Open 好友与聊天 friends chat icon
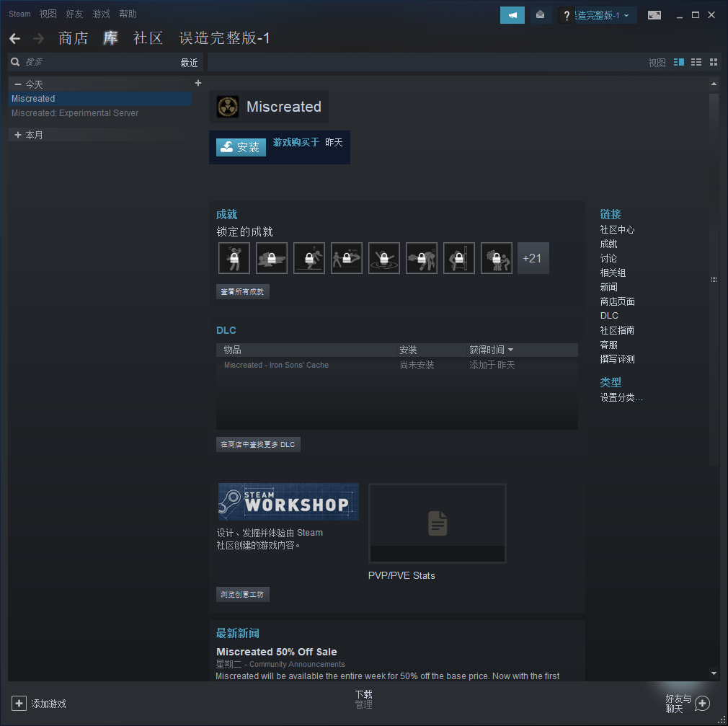Screen dimensions: 728x726 tap(702, 704)
